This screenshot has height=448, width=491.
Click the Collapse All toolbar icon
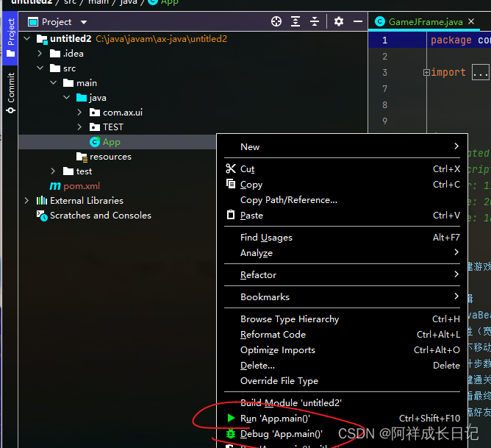coord(315,21)
